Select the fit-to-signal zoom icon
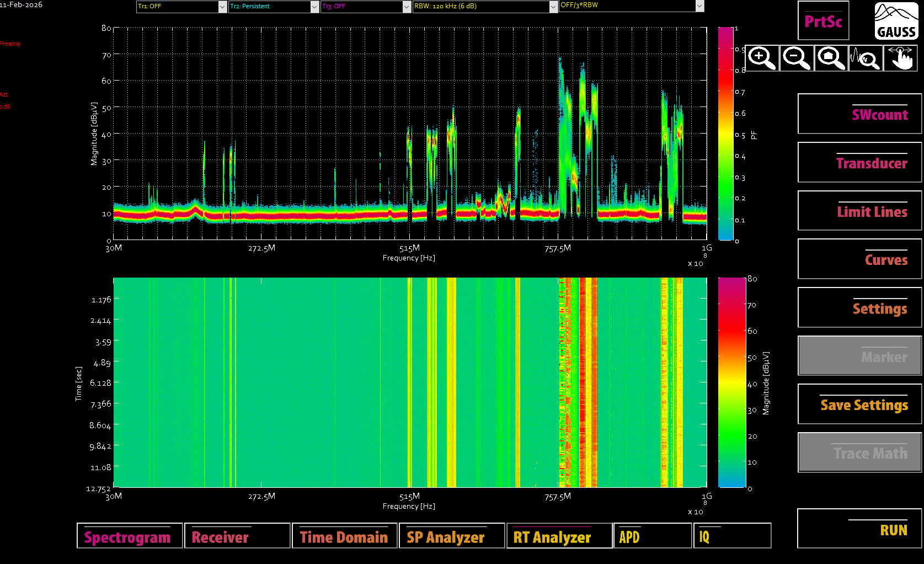Screen dimensions: 924x564 tap(866, 57)
